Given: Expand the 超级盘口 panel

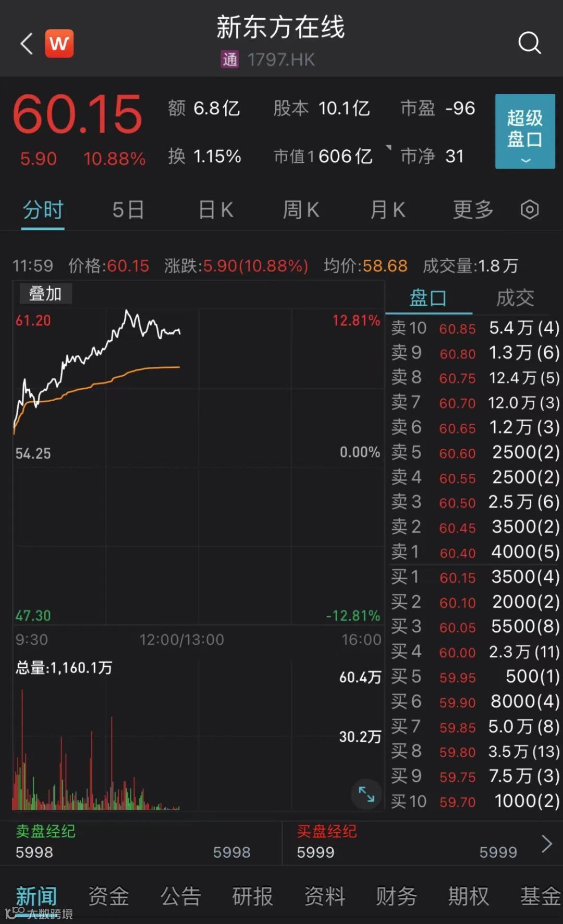Looking at the screenshot, I should pos(525,131).
